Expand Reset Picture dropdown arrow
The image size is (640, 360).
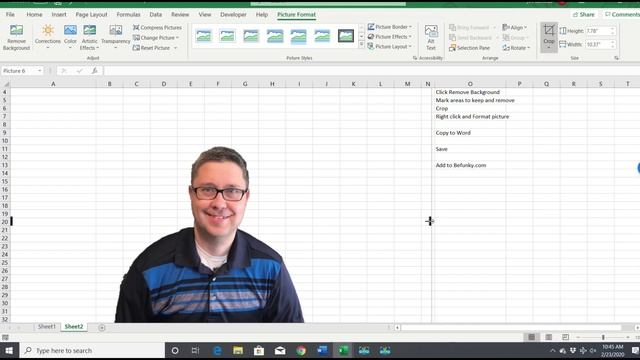[176, 48]
